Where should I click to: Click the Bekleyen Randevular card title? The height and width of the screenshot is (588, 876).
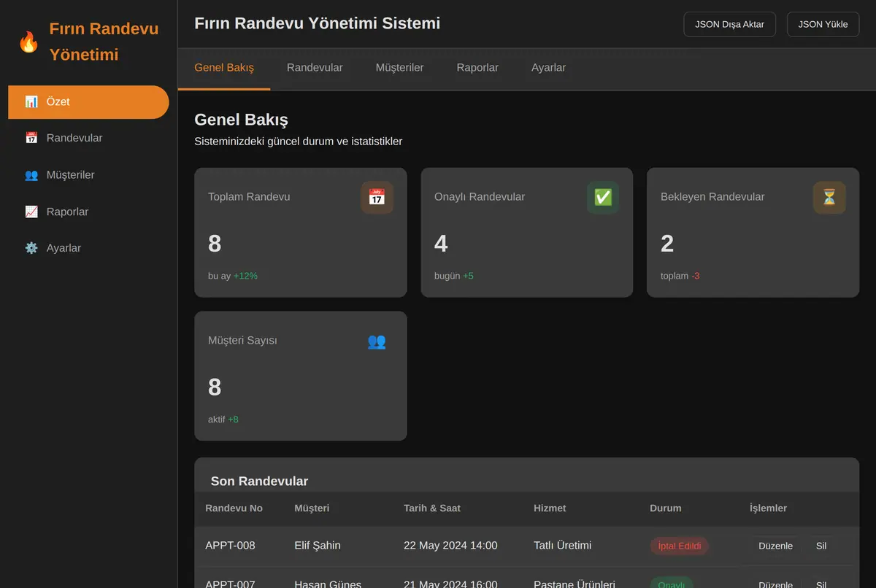click(x=712, y=197)
